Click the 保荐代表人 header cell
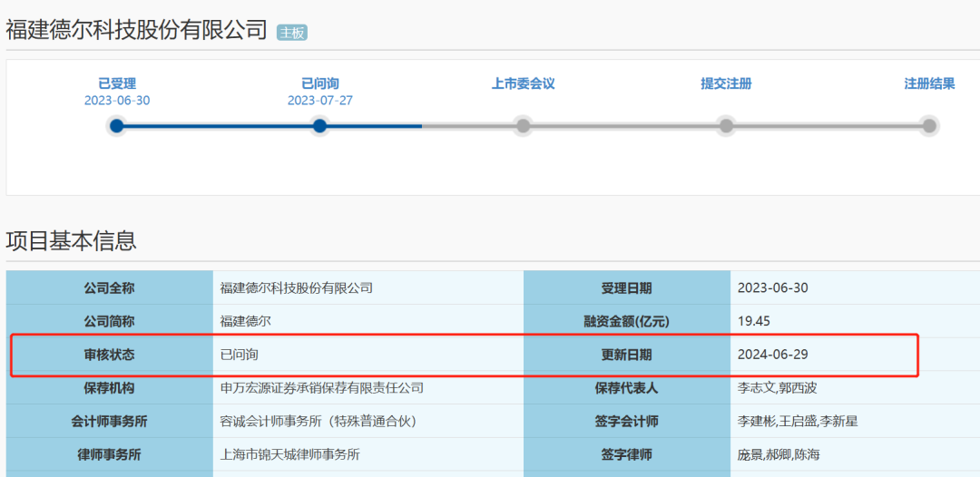The height and width of the screenshot is (477, 980). click(x=627, y=388)
